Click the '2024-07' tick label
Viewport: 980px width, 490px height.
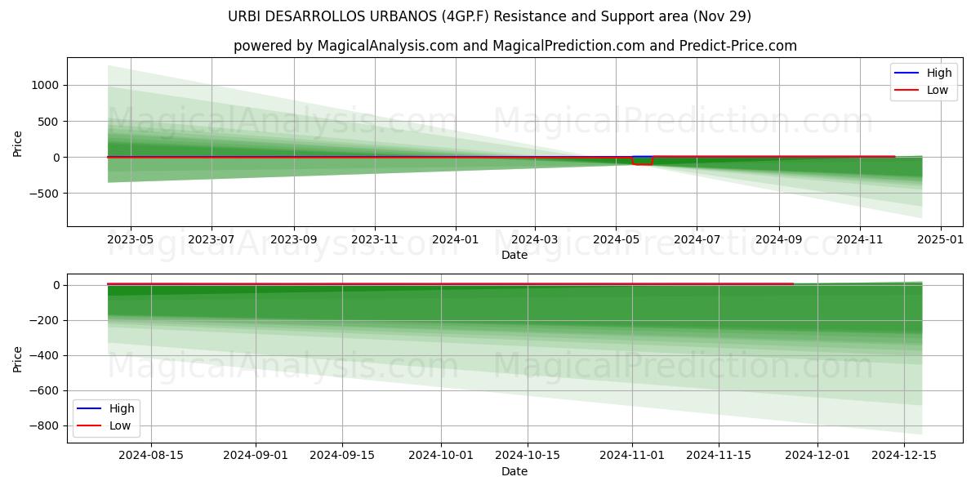click(x=697, y=240)
